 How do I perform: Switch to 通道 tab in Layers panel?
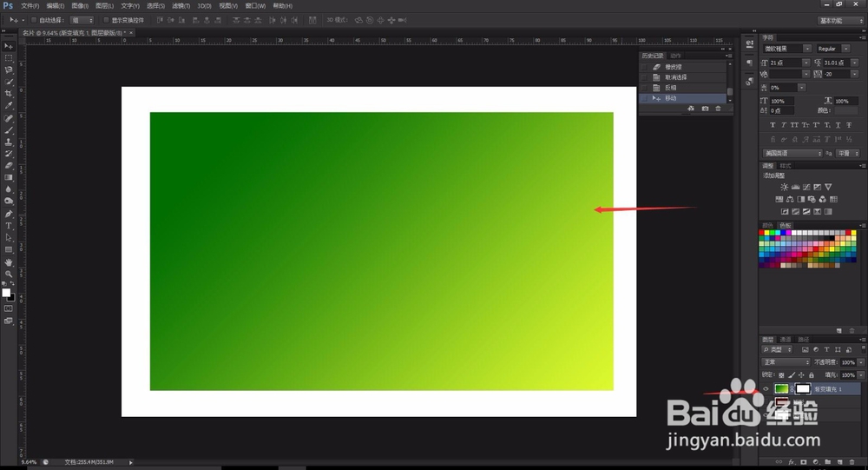pos(786,340)
